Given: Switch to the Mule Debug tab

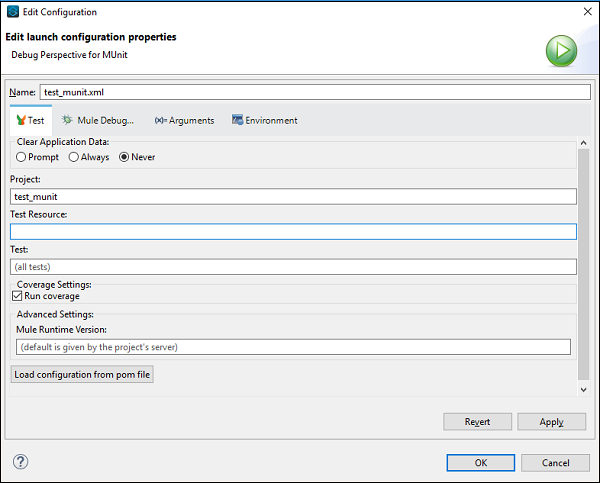Looking at the screenshot, I should pyautogui.click(x=98, y=120).
